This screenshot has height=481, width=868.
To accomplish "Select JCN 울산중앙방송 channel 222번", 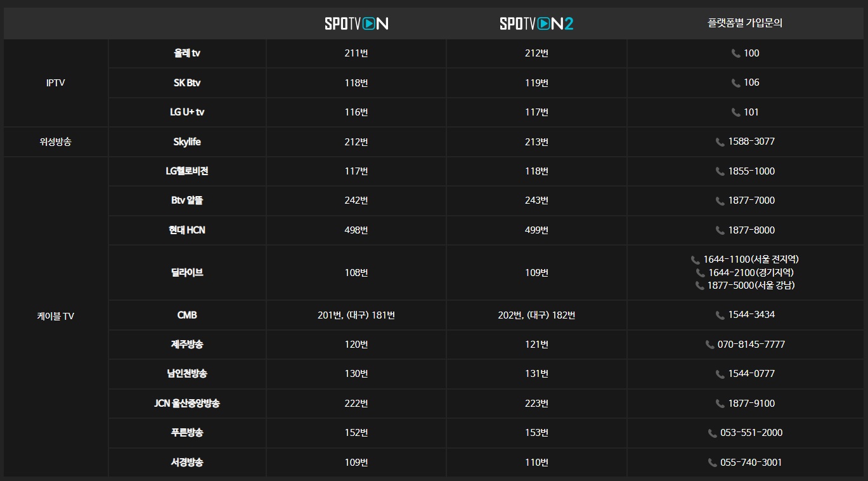I will tap(356, 404).
